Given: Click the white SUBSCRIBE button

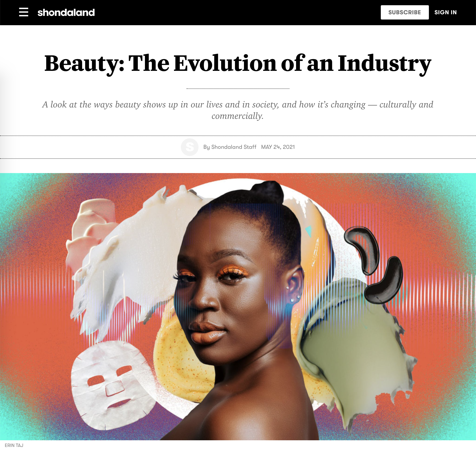Looking at the screenshot, I should pyautogui.click(x=405, y=12).
